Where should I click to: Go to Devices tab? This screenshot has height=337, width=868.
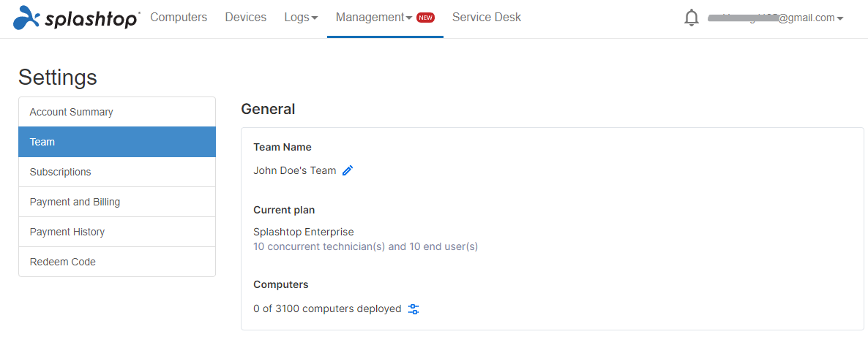246,18
